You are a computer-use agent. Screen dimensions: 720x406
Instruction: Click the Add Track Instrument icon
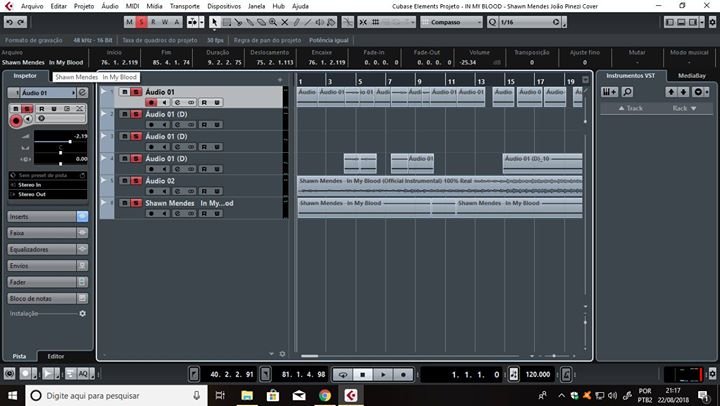tap(609, 92)
